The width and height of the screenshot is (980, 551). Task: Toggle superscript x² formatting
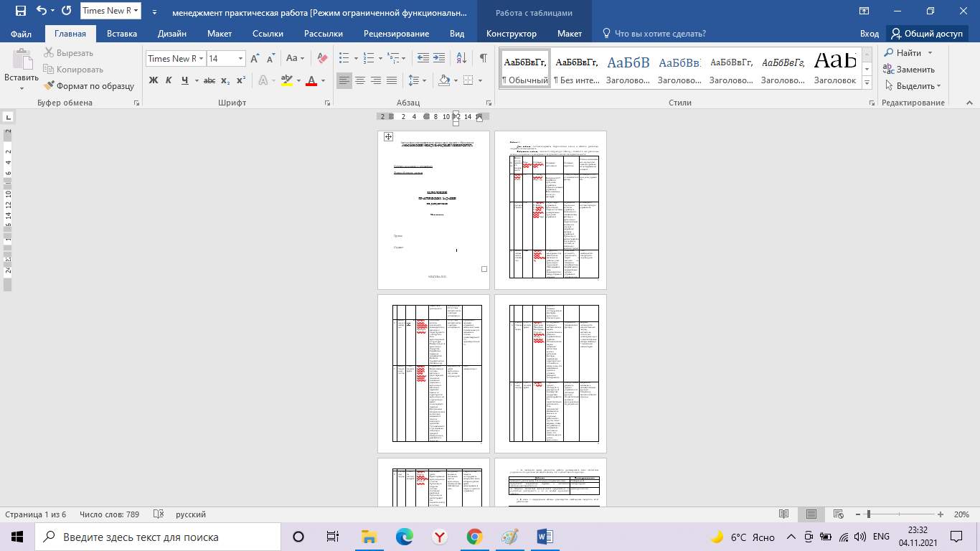click(241, 80)
